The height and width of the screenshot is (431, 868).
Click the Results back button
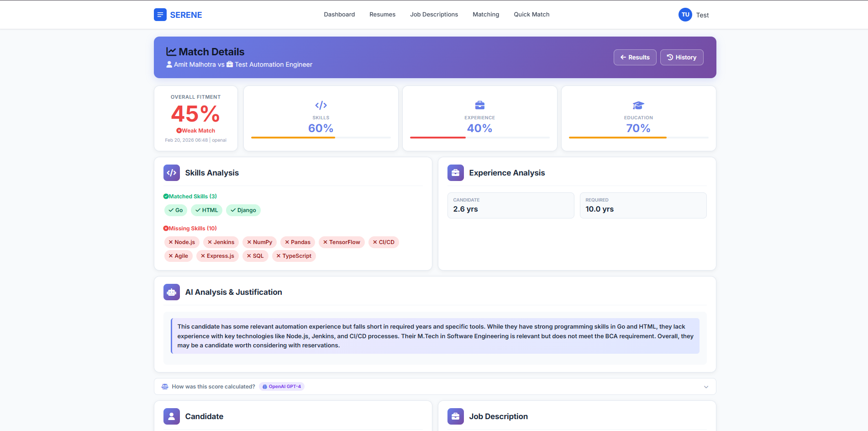[635, 58]
